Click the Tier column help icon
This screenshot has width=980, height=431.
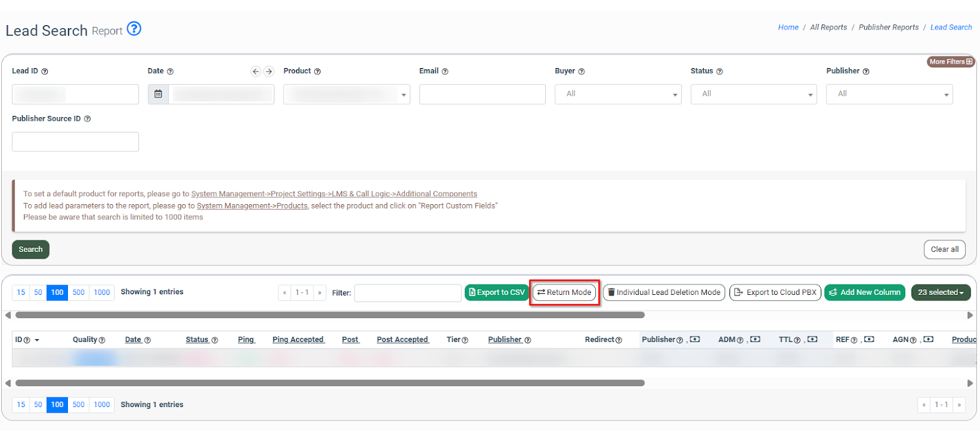466,340
